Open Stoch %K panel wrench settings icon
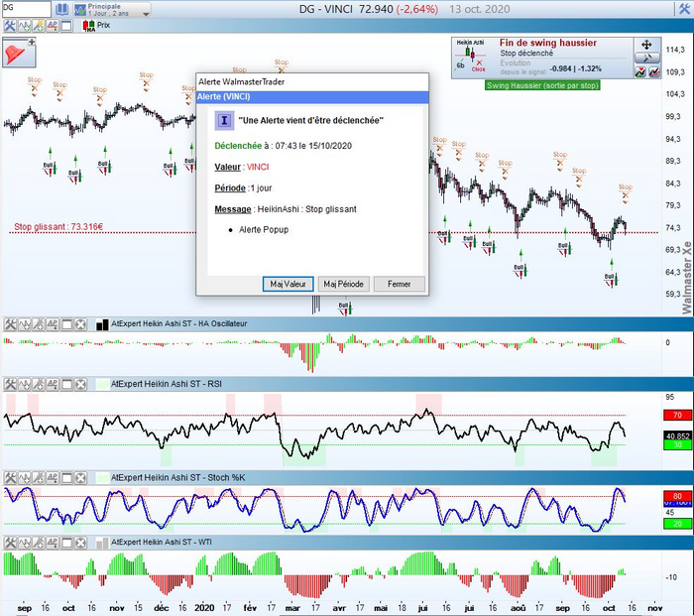The image size is (694, 616). (10, 478)
